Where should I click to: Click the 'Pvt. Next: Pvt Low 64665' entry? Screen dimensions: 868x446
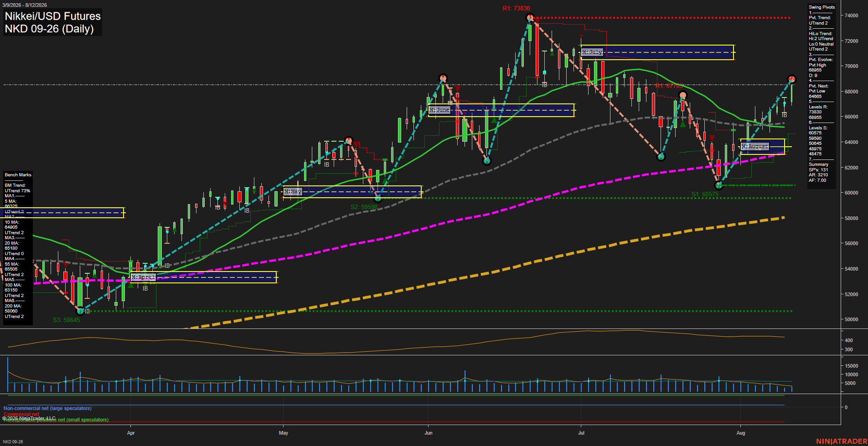(x=819, y=91)
